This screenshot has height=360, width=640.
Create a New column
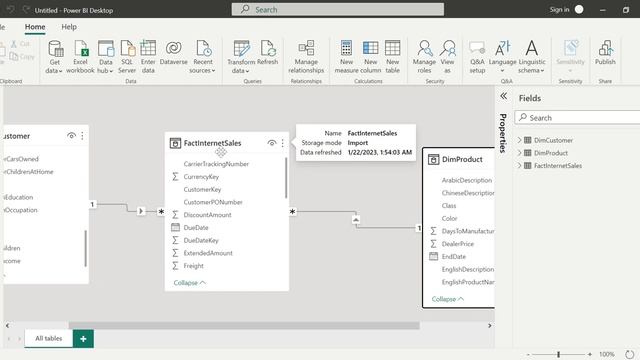(x=371, y=57)
